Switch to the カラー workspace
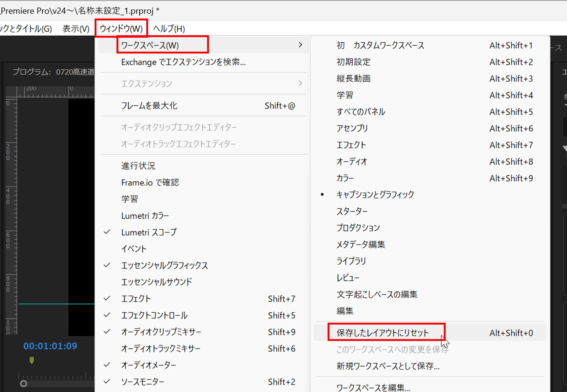Image resolution: width=567 pixels, height=392 pixels. 430,178
